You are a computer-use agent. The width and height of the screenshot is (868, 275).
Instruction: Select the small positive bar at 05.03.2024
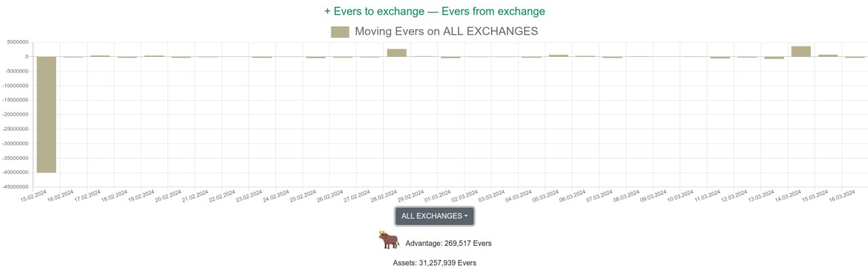[x=559, y=56]
